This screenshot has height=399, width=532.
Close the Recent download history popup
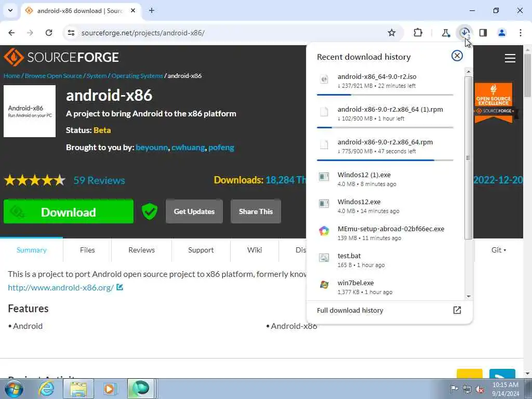[457, 56]
